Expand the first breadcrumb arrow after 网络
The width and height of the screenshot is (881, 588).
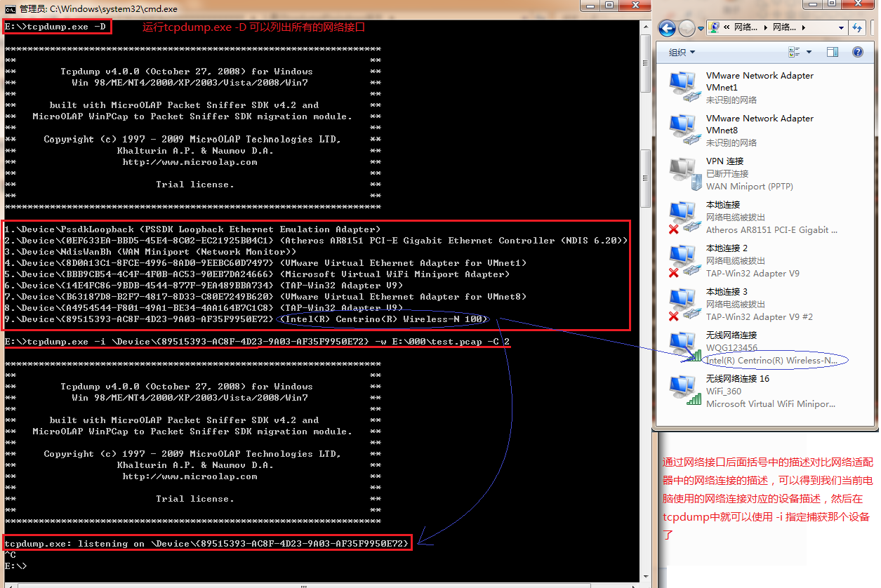click(x=765, y=28)
